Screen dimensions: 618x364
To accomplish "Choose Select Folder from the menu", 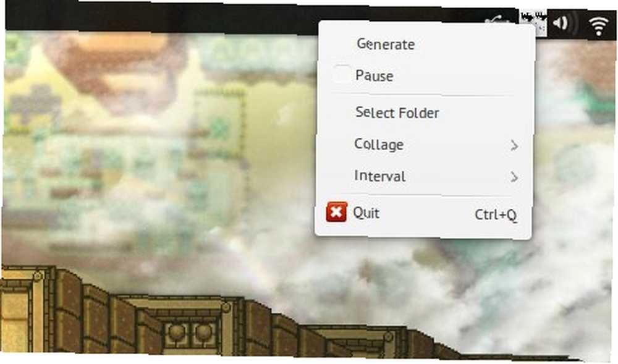I will [x=425, y=112].
